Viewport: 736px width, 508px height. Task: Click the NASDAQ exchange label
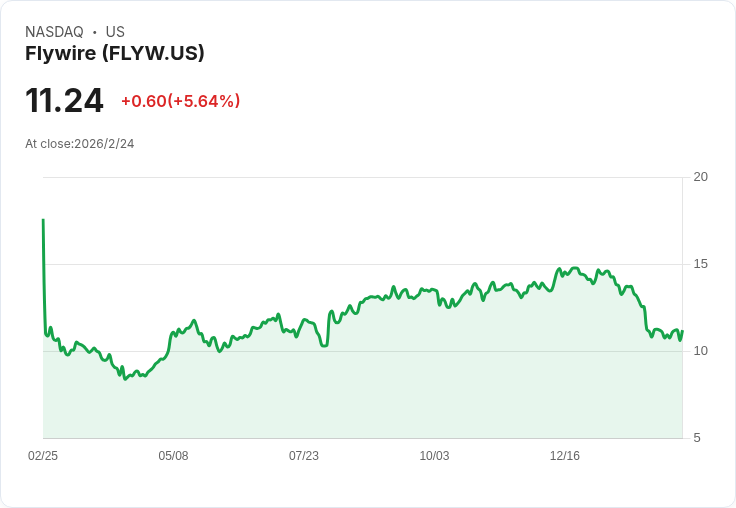click(54, 32)
